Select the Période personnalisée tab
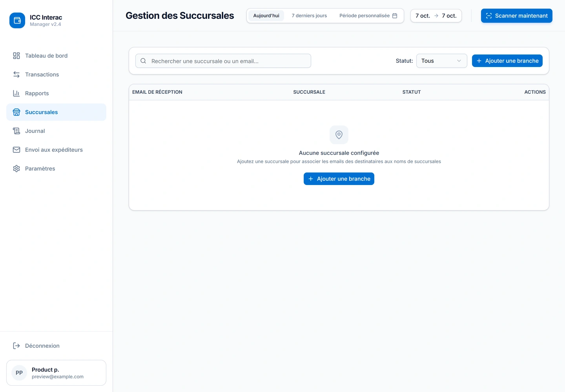 [x=368, y=16]
